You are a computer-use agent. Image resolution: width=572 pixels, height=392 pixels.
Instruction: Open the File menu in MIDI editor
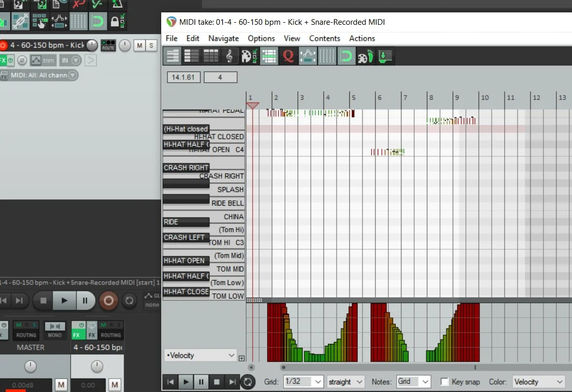172,38
